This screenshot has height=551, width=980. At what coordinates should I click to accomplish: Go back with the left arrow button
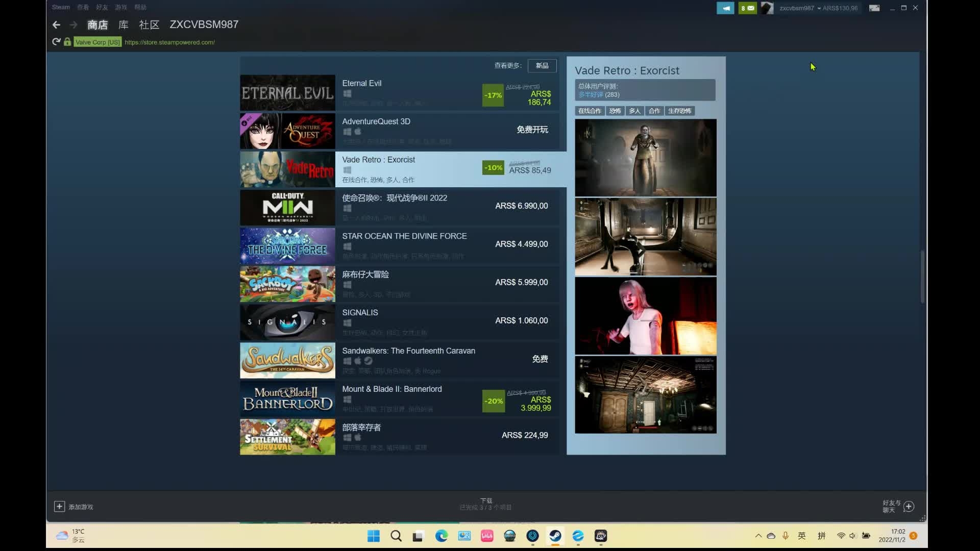click(x=56, y=24)
